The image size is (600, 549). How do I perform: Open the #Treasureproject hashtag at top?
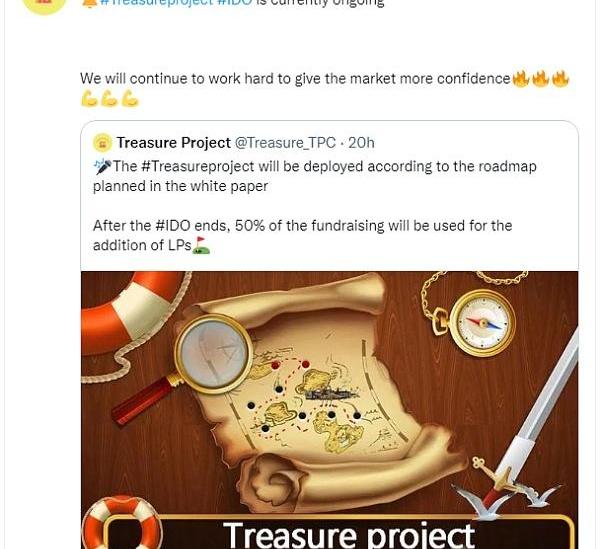point(155,3)
